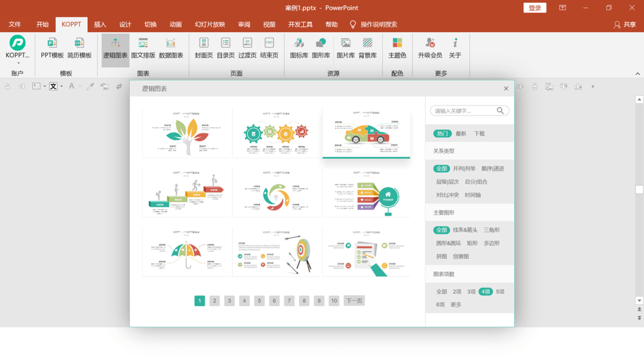Collapse the ribbon with the chevron arrow
The image size is (644, 364).
[638, 74]
